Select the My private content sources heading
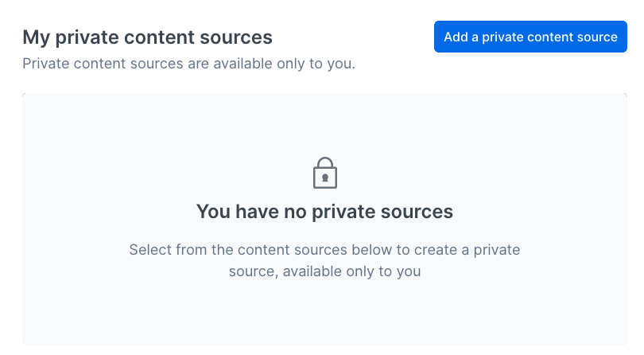Screen dimensions: 644x355 point(147,37)
